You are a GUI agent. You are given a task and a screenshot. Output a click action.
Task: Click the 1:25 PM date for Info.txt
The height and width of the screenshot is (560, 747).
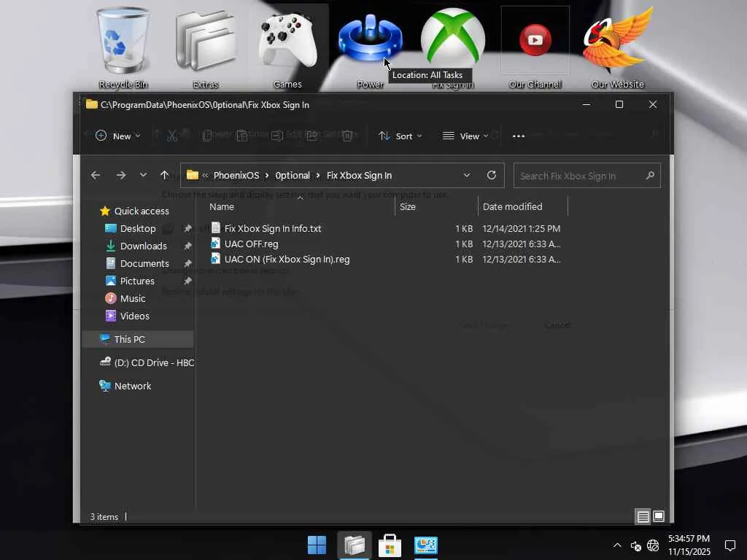pyautogui.click(x=521, y=228)
